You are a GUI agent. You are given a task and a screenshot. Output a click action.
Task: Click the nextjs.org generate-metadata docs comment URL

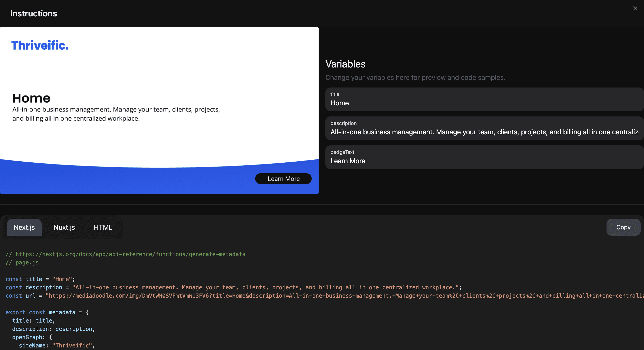tap(131, 254)
